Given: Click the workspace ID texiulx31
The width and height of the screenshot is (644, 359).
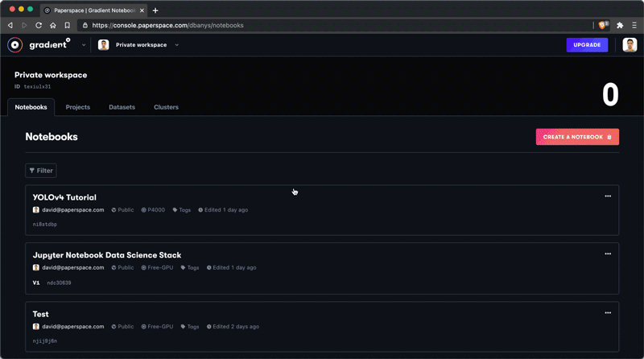Looking at the screenshot, I should pos(37,87).
